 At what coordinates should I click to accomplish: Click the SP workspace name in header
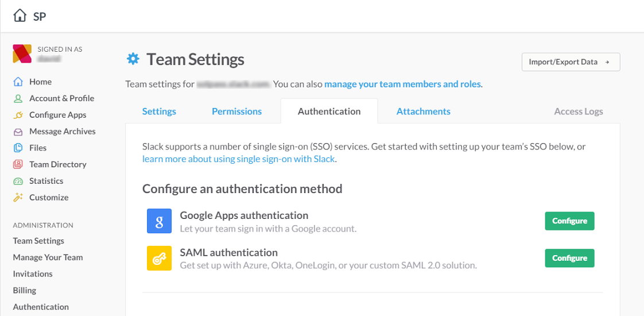(x=40, y=17)
